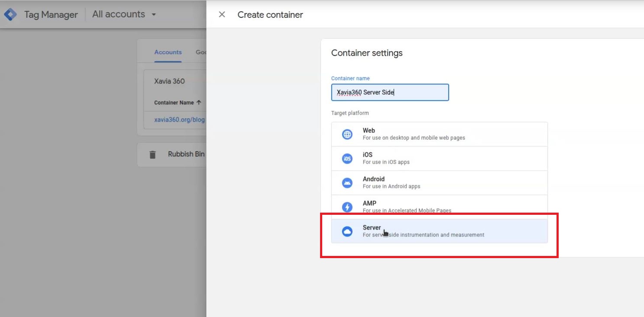Edit the Container name field

pos(390,92)
